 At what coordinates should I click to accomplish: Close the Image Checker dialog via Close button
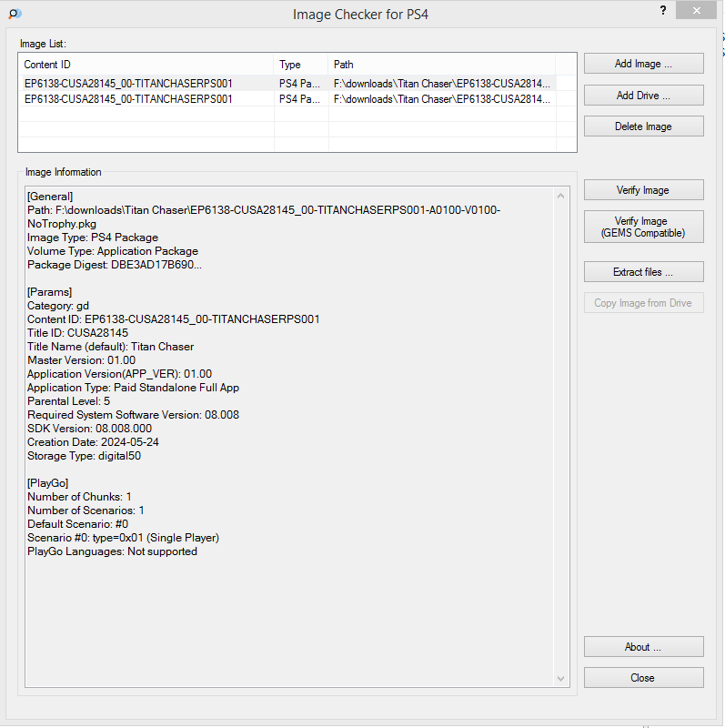tap(643, 678)
